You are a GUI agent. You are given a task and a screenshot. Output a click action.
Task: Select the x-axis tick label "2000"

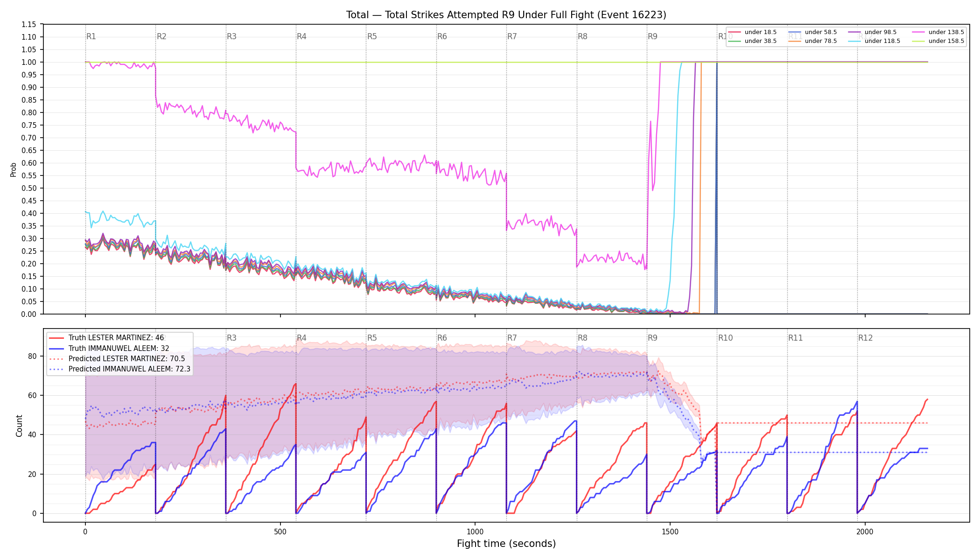[865, 532]
